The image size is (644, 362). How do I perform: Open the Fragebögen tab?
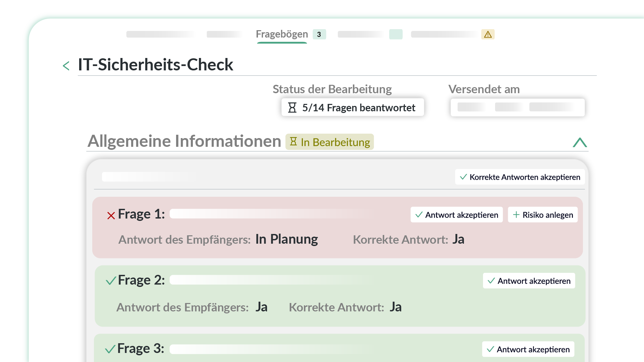(282, 34)
